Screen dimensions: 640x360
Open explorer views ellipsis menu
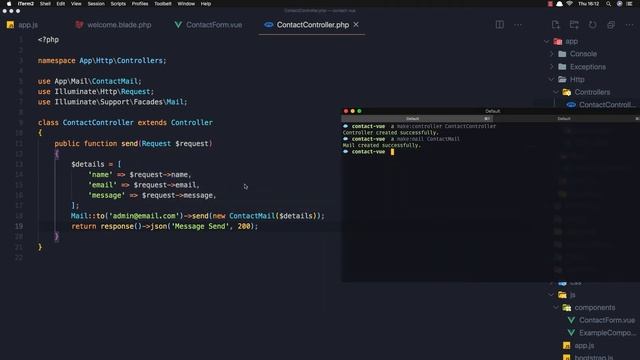629,25
